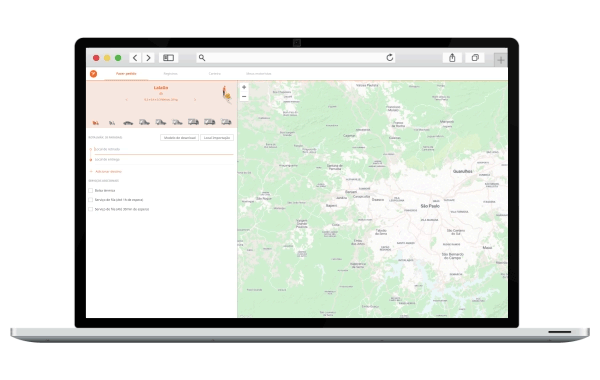600x380 pixels.
Task: Click the orange Lalamove logo icon
Action: pyautogui.click(x=93, y=73)
